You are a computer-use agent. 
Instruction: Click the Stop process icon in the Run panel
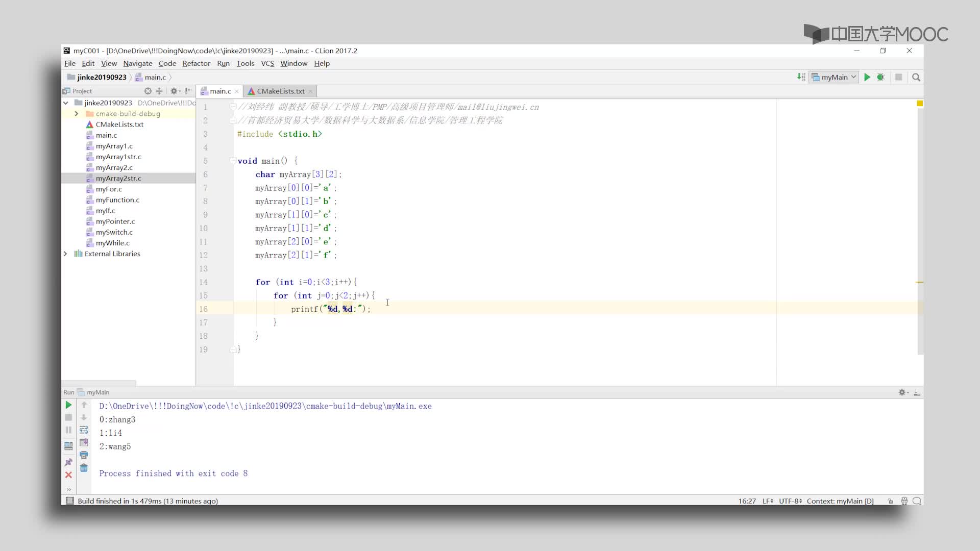point(68,417)
